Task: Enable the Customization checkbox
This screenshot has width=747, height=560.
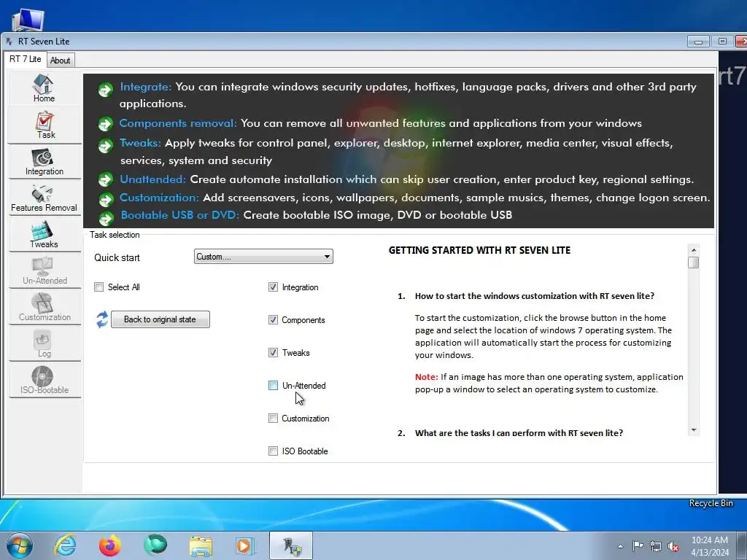Action: [x=273, y=419]
